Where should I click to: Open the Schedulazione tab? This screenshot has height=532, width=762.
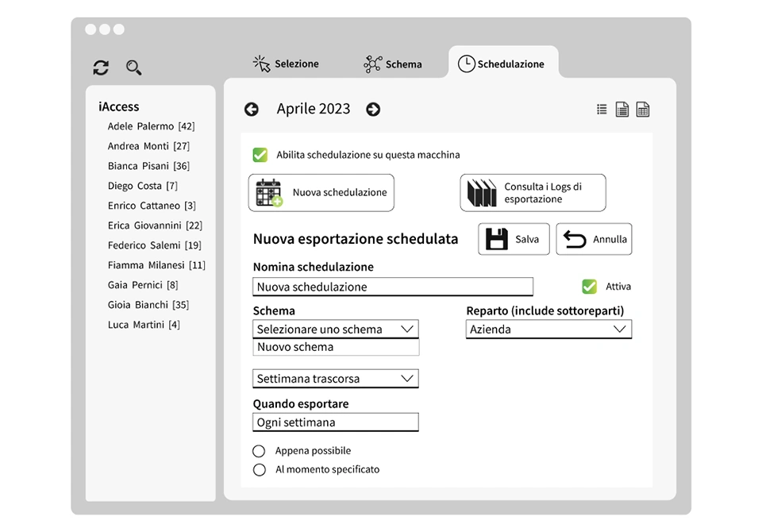[502, 64]
